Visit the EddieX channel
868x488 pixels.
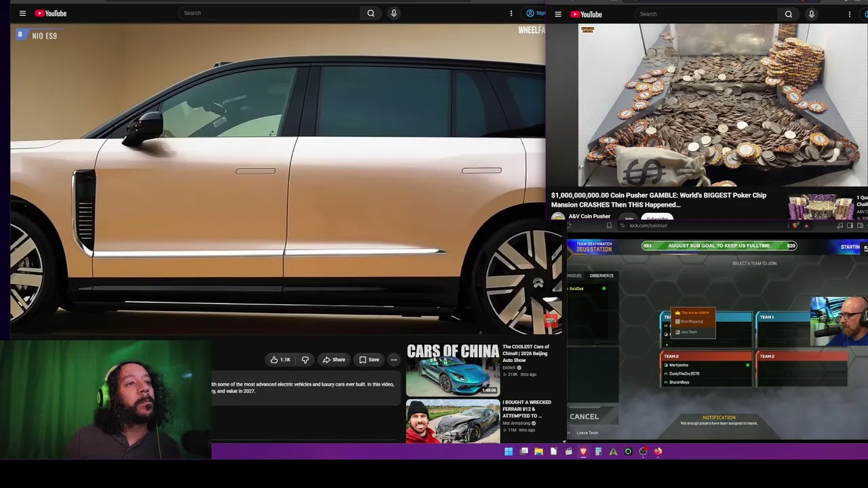pyautogui.click(x=509, y=367)
